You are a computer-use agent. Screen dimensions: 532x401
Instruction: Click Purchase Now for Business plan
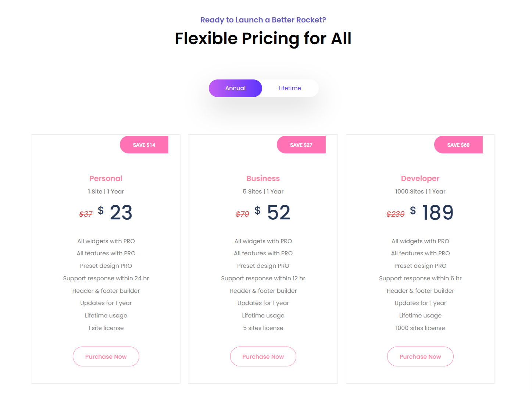(263, 356)
